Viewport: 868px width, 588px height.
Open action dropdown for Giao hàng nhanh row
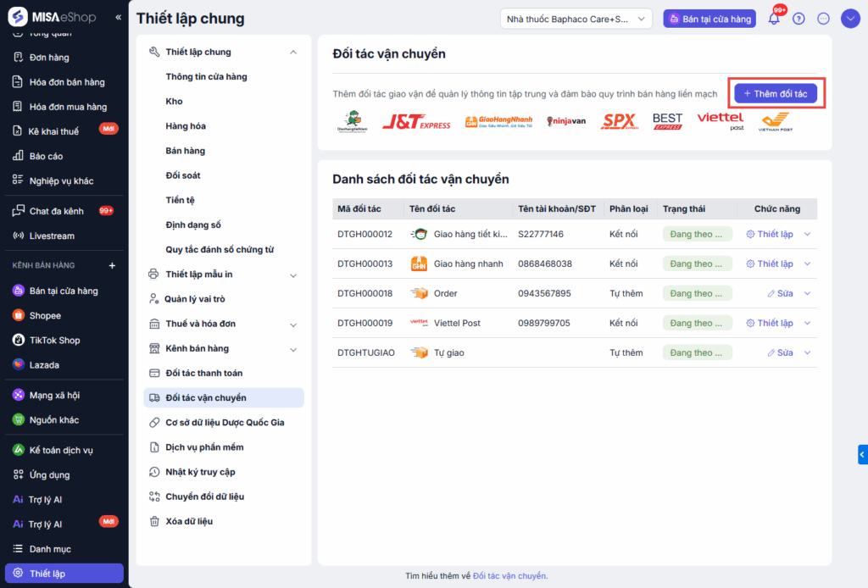click(x=807, y=263)
